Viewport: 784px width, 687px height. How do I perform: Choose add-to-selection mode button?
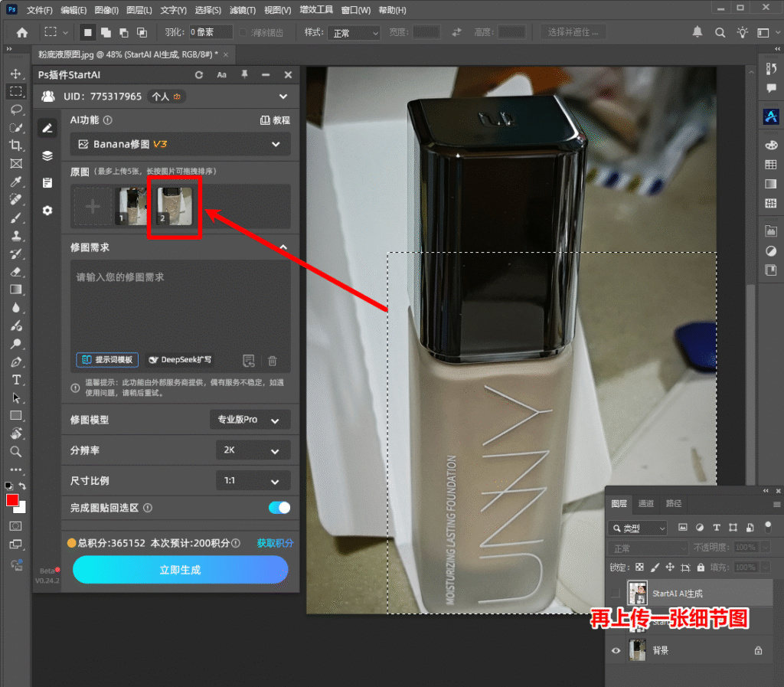tap(106, 32)
